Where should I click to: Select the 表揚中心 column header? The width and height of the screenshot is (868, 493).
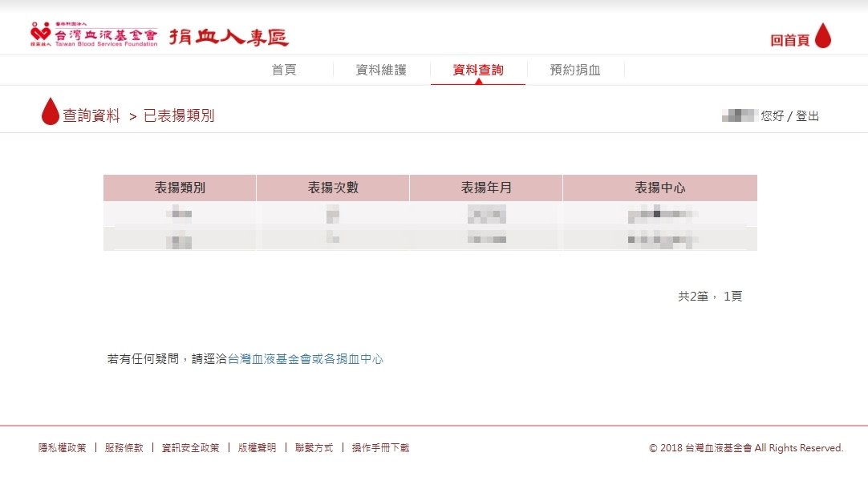click(659, 188)
